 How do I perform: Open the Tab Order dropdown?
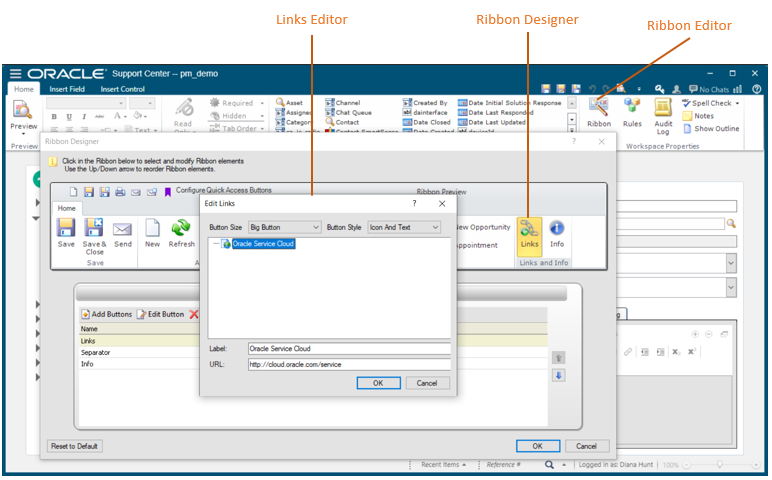pos(262,128)
